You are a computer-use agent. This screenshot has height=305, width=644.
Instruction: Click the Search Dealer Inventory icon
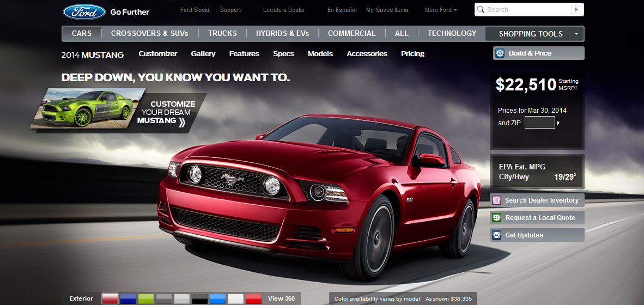pos(496,200)
